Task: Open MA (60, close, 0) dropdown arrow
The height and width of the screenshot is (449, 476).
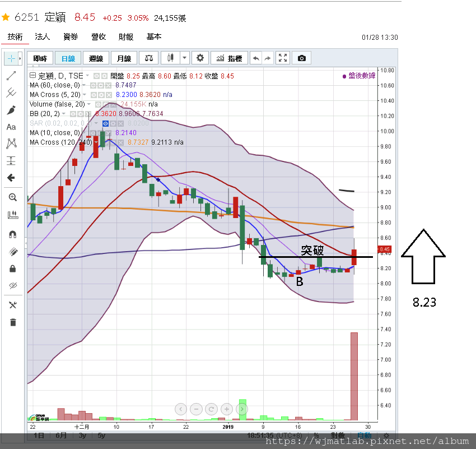Action: coord(84,85)
